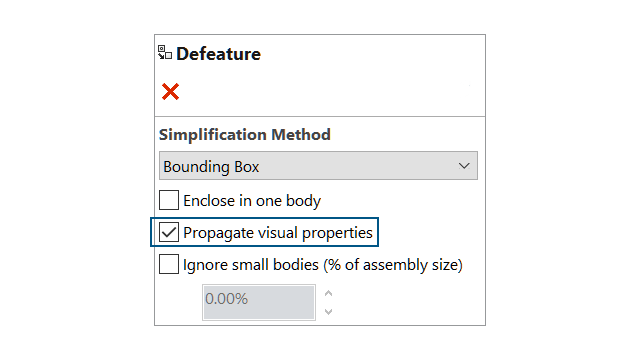Tick the Ignore small bodies checkbox
The image size is (640, 360).
click(x=169, y=264)
